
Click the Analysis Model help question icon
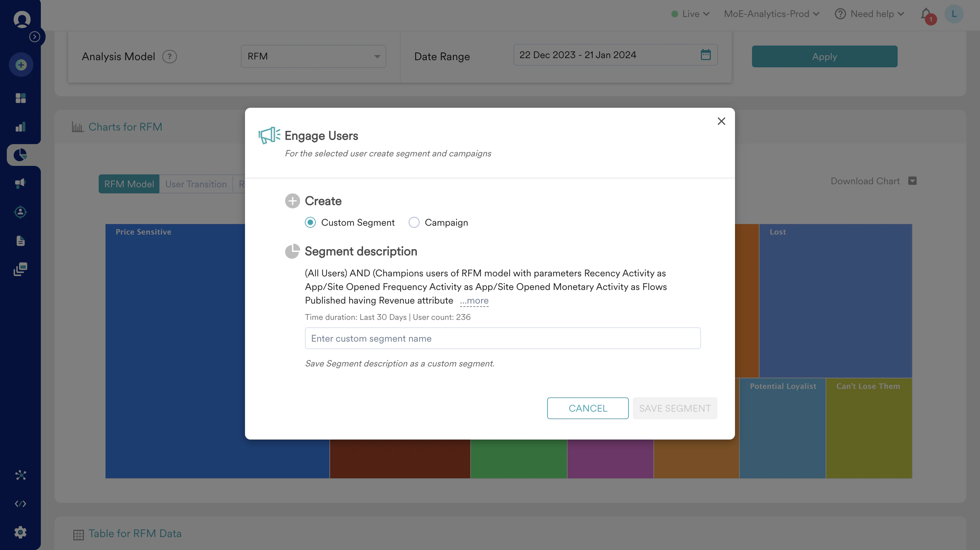coord(169,57)
